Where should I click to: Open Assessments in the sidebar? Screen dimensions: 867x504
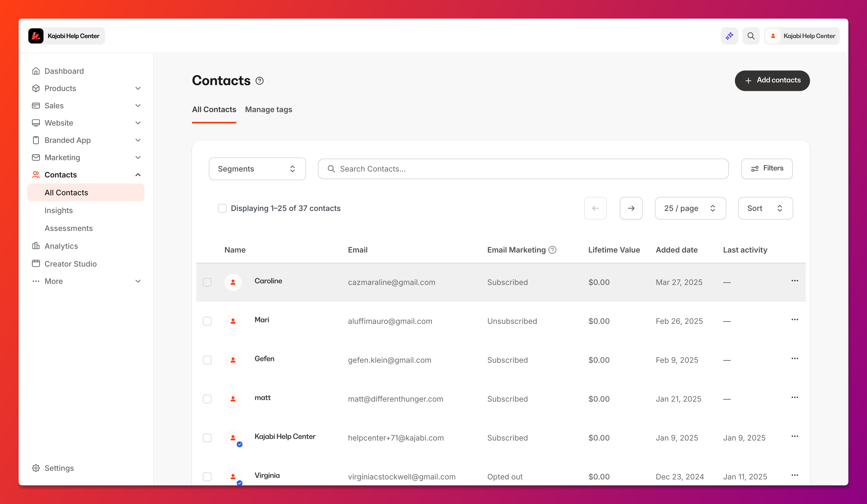(68, 228)
